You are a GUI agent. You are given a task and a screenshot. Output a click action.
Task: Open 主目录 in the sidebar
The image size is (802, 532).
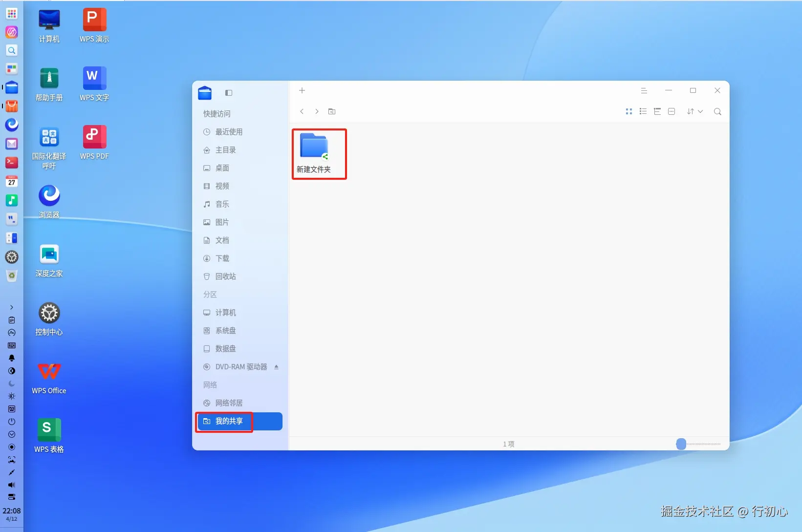coord(240,150)
